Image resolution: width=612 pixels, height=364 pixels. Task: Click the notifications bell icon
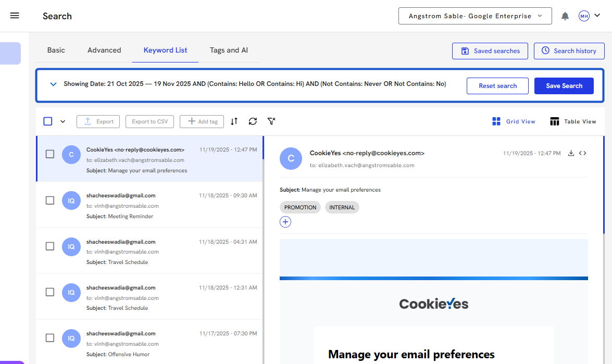pos(565,16)
